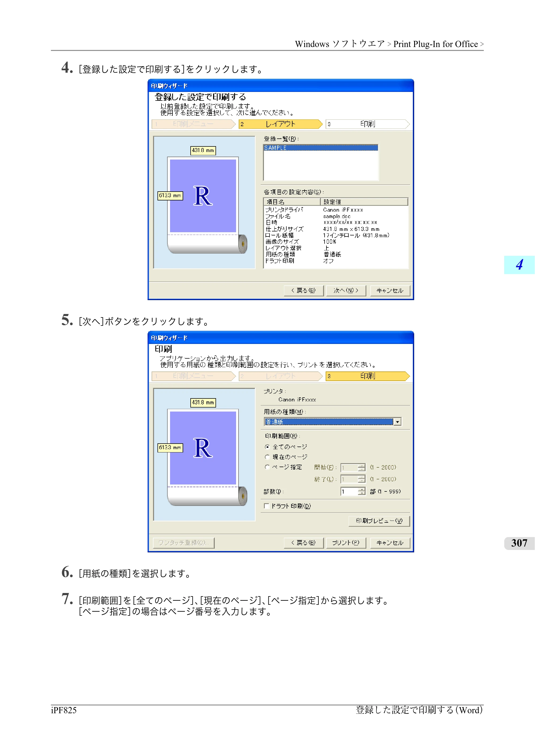
Task: Select the 全てのページ radio button
Action: coord(267,447)
